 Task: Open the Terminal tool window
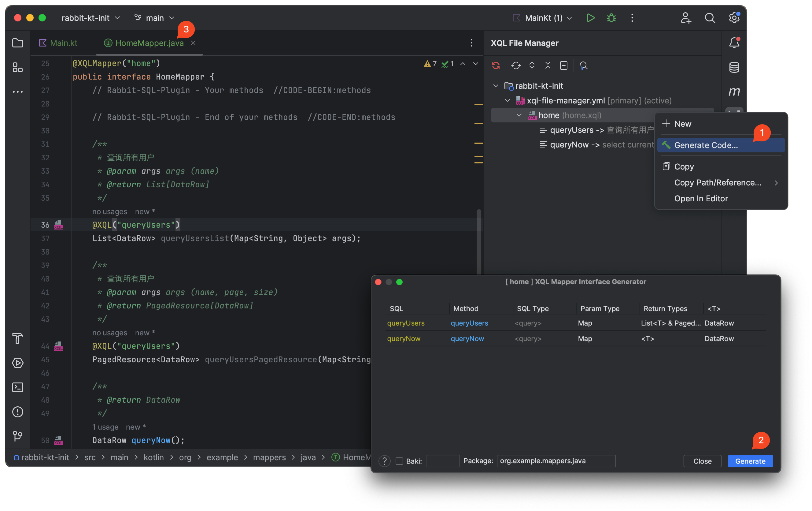(17, 387)
